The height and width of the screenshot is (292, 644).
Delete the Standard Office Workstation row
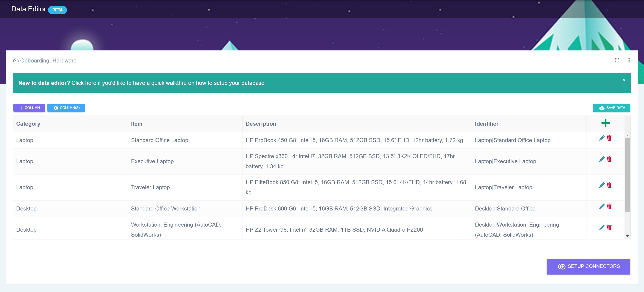[x=609, y=206]
